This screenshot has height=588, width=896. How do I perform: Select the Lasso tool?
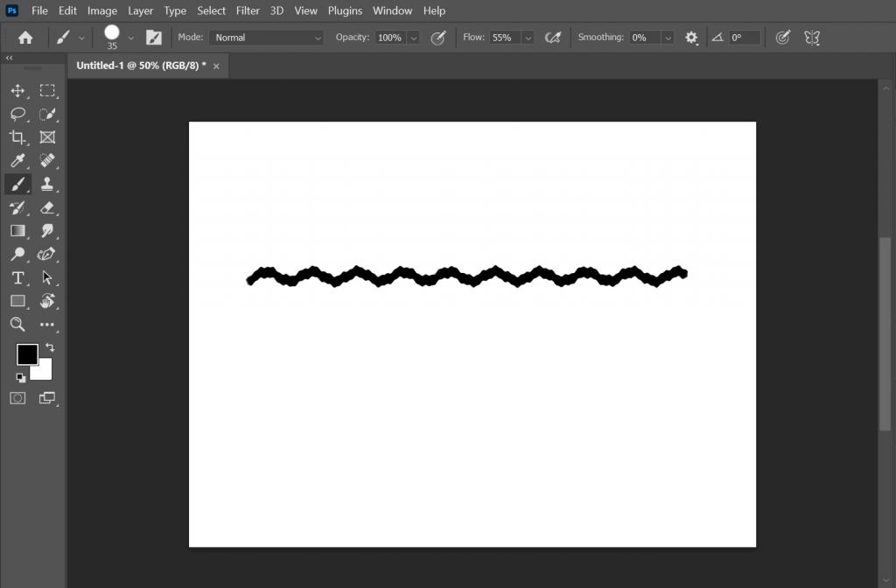[17, 114]
